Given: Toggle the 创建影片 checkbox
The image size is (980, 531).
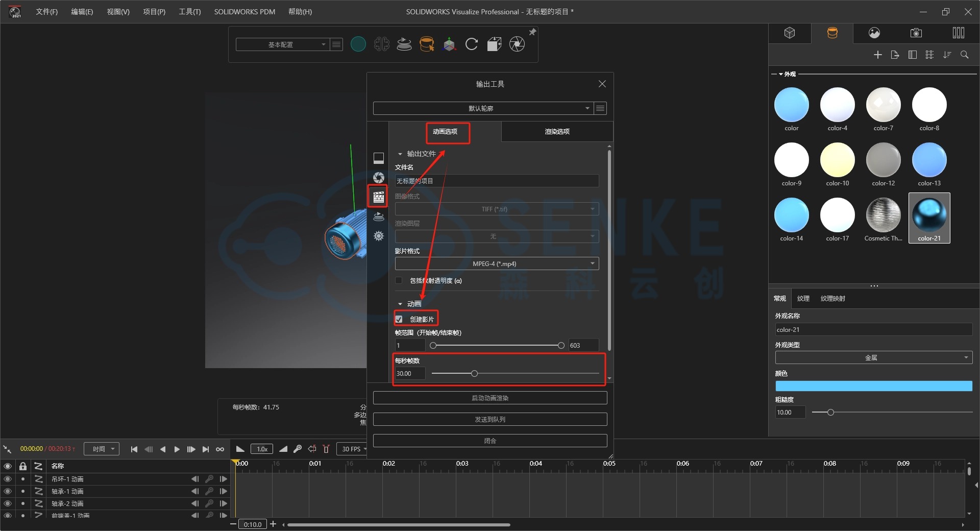Looking at the screenshot, I should click(x=399, y=319).
